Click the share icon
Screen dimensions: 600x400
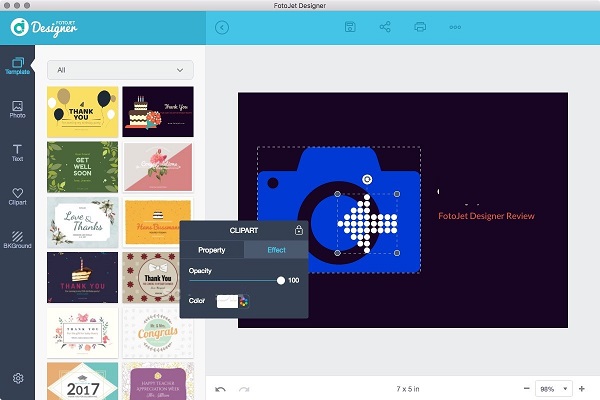[x=385, y=27]
